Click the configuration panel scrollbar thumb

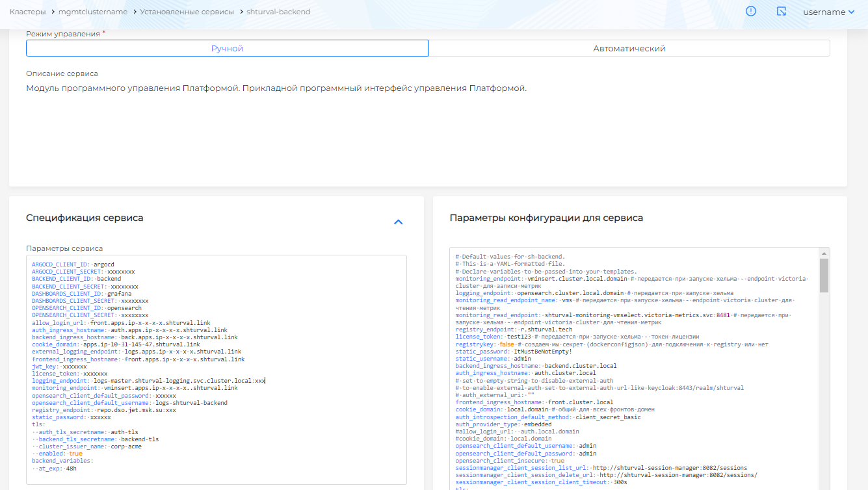coord(824,276)
